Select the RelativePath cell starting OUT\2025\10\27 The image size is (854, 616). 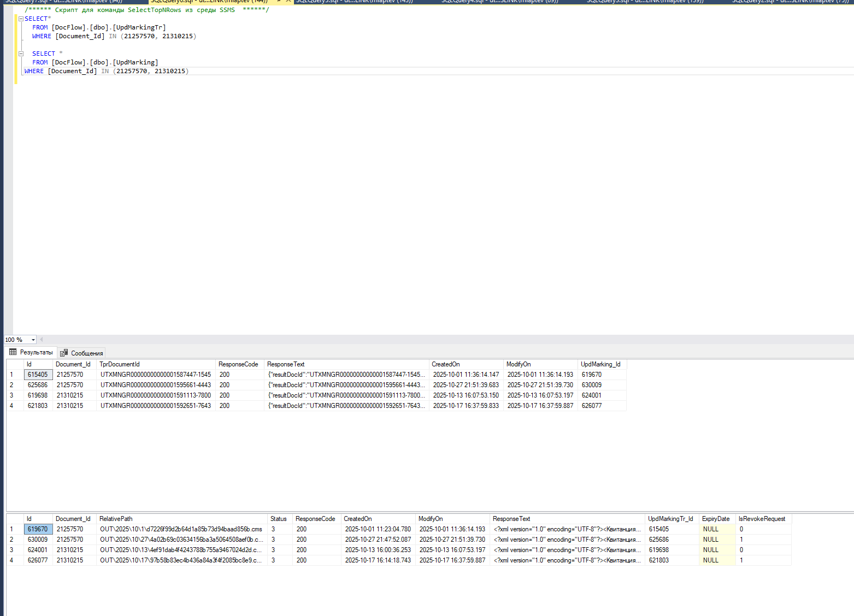click(x=182, y=540)
